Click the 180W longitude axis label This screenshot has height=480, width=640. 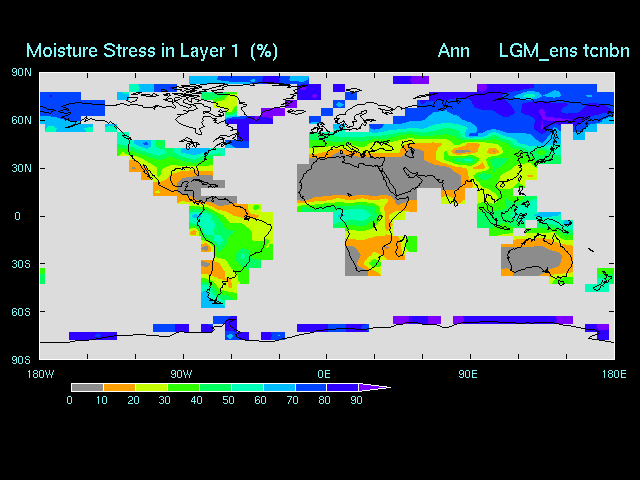tap(40, 373)
